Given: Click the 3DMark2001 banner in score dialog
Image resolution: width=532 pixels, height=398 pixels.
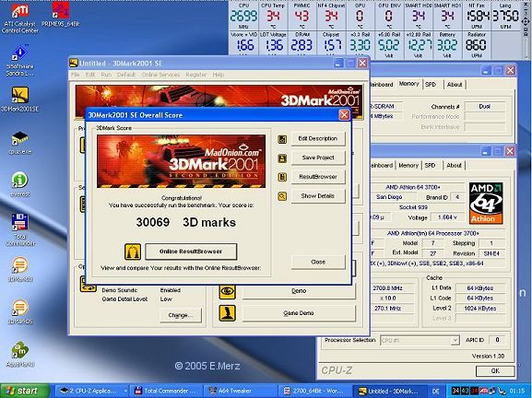Looking at the screenshot, I should 182,161.
